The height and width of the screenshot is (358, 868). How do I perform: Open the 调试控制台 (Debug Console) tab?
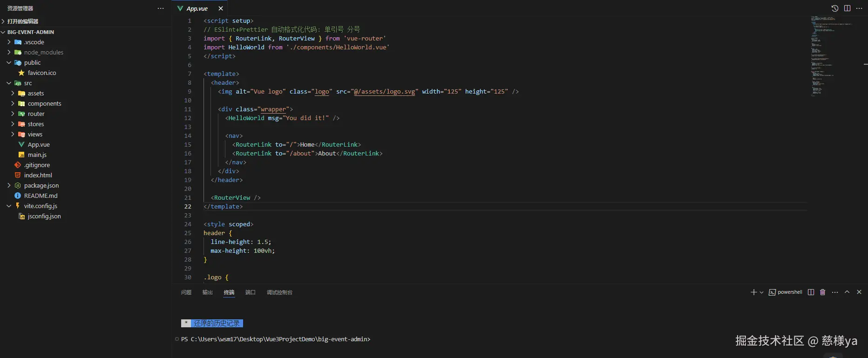[x=279, y=292]
